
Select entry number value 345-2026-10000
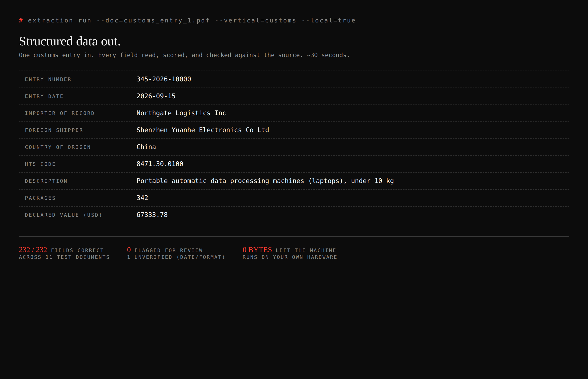164,79
